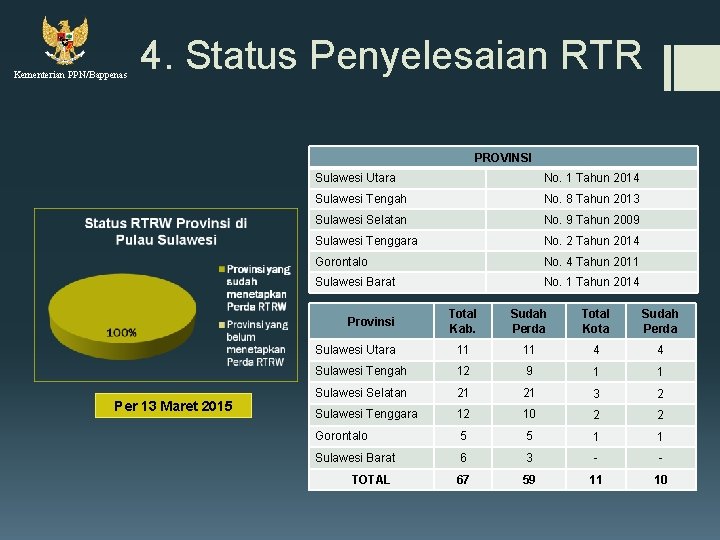720x540 pixels.
Task: Select Sulawesi Tenggara in the kabupaten/kota table
Action: 366,414
